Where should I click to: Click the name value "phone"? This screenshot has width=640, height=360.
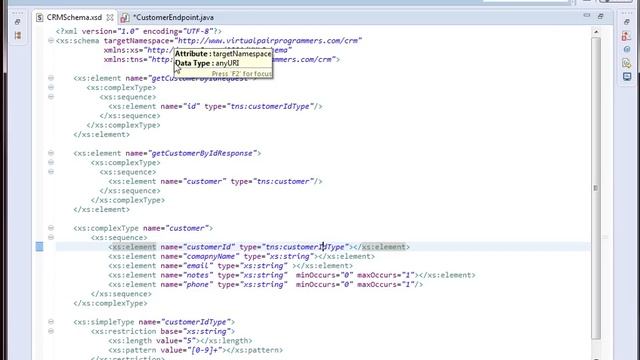coord(198,284)
